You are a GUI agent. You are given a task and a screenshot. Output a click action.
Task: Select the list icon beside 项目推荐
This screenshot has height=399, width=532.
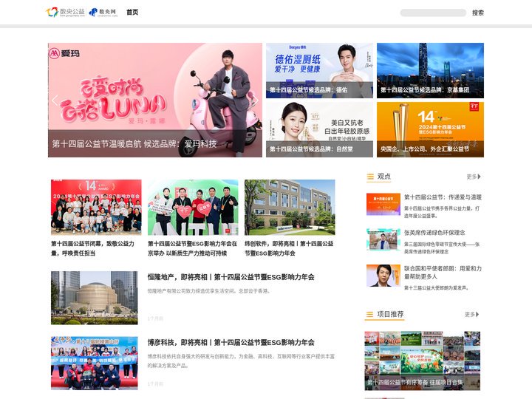coord(369,314)
